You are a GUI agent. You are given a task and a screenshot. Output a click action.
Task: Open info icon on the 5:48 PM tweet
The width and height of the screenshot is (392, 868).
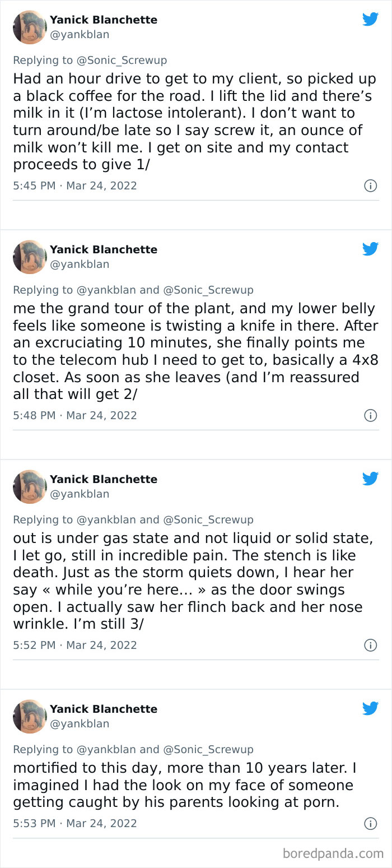pyautogui.click(x=370, y=415)
